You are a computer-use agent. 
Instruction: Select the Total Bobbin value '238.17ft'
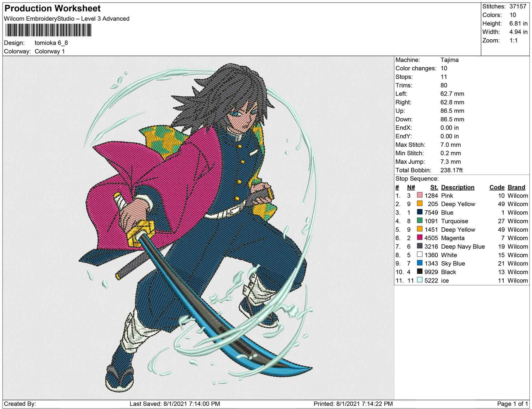tap(452, 170)
